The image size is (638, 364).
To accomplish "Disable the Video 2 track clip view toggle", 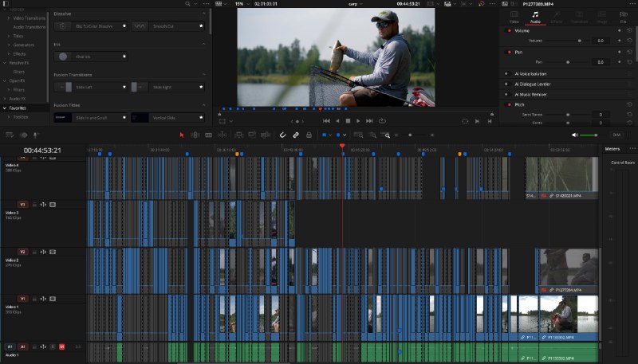I will pyautogui.click(x=53, y=252).
